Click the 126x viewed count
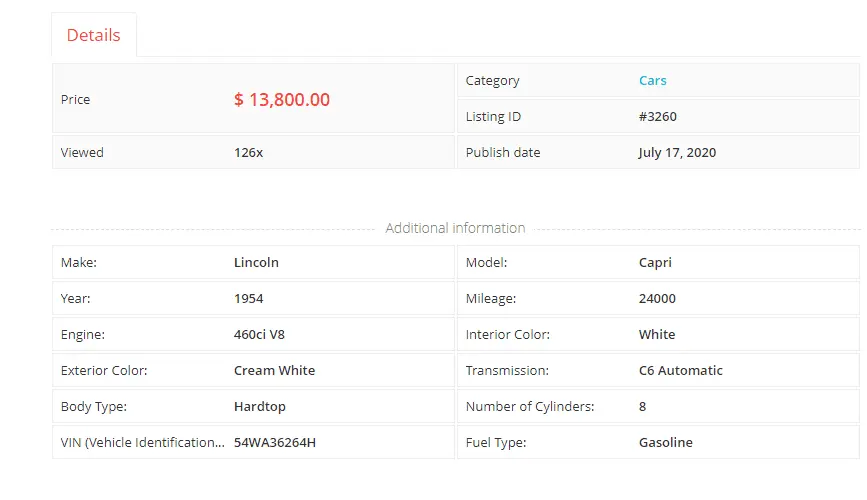The width and height of the screenshot is (867, 500). click(248, 153)
